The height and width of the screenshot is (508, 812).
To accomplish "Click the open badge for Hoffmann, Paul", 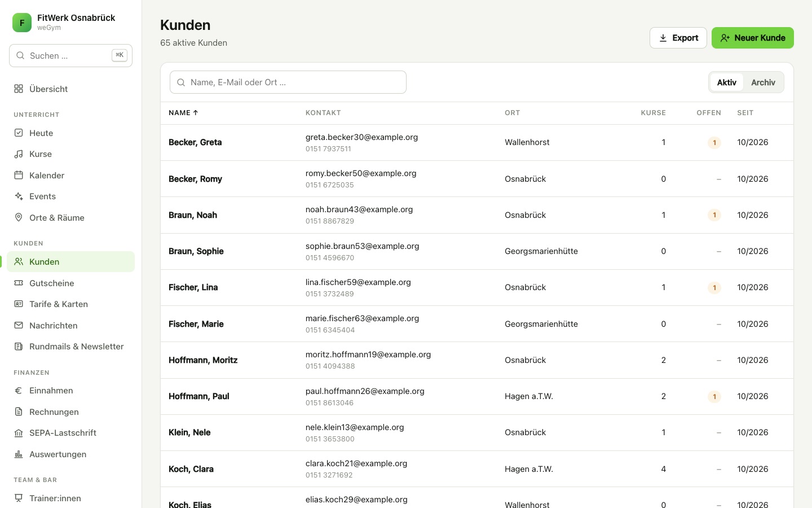I will 714,396.
